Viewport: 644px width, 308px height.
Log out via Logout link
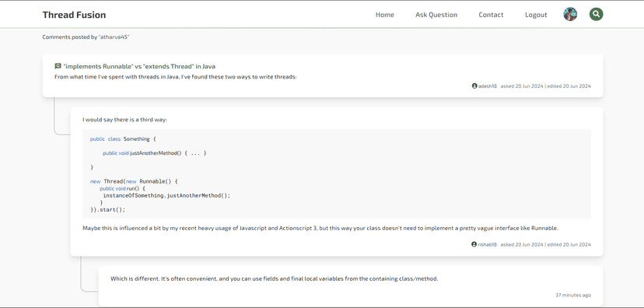point(536,15)
